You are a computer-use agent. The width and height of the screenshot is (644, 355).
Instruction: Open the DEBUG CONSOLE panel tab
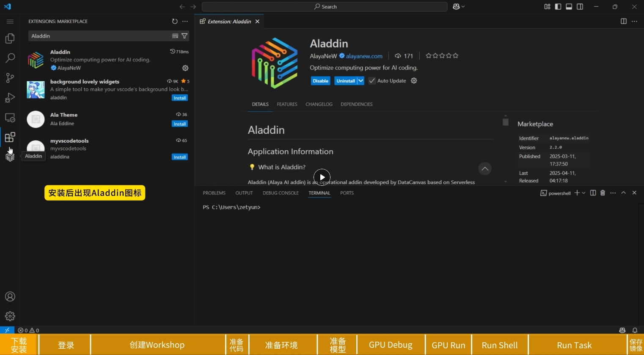tap(281, 193)
